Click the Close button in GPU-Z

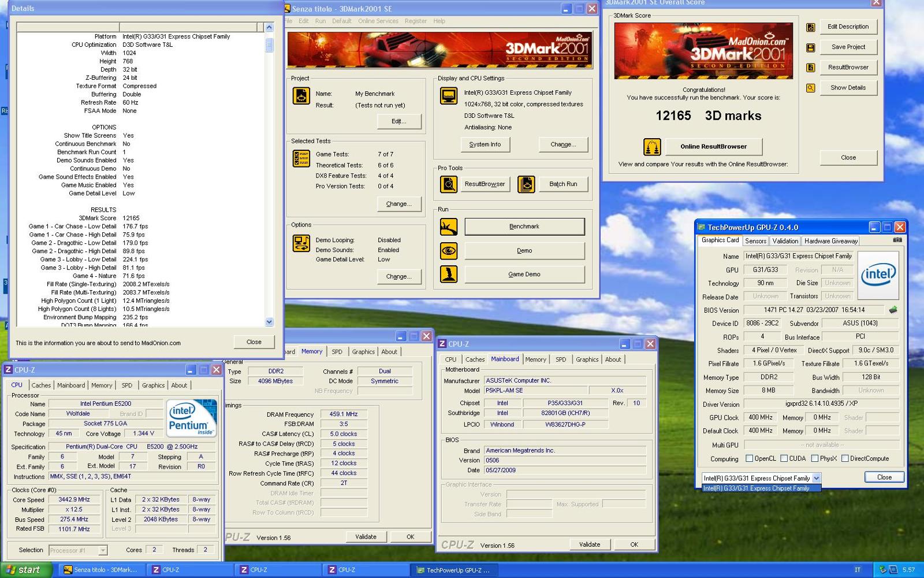click(884, 477)
